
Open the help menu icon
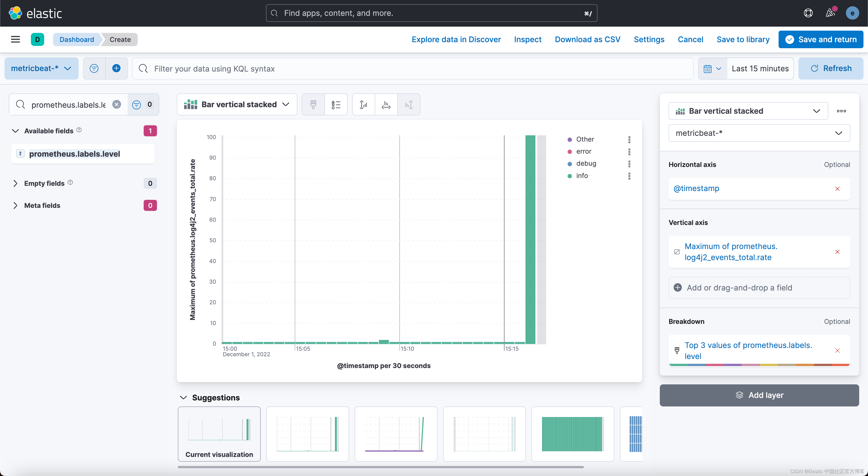pos(808,13)
